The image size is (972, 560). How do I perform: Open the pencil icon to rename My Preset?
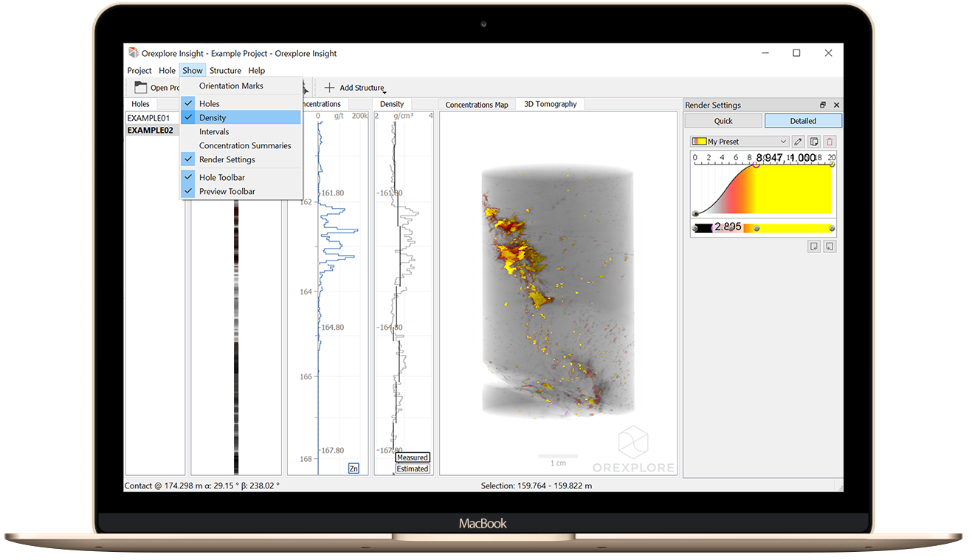pos(799,141)
